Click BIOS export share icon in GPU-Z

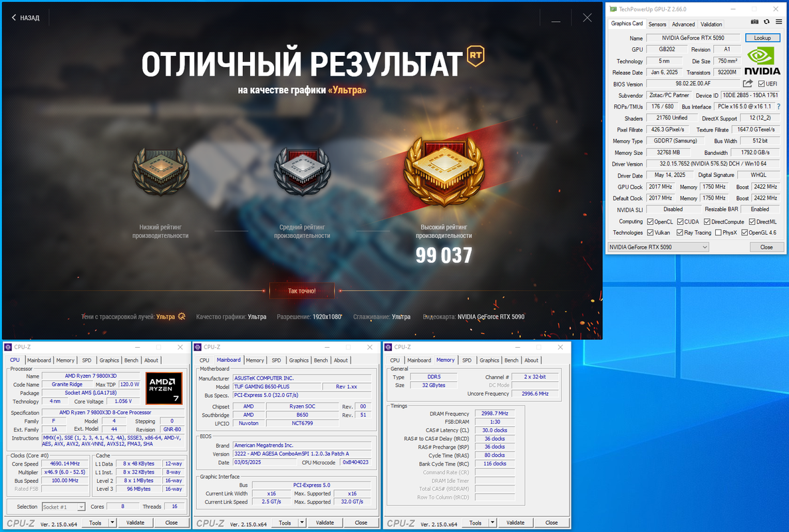coord(748,84)
